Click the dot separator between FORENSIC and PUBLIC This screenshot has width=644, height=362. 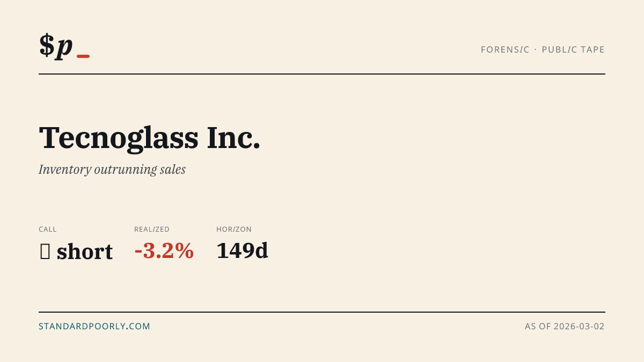pyautogui.click(x=536, y=49)
